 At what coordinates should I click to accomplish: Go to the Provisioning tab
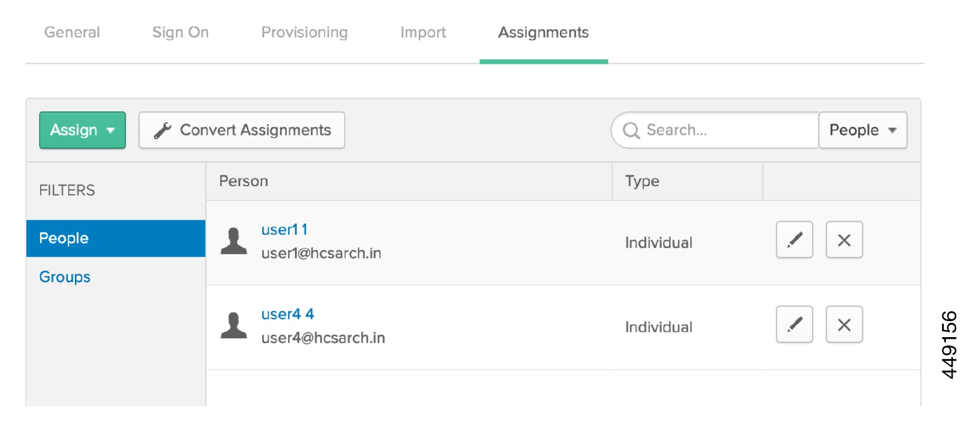coord(304,33)
